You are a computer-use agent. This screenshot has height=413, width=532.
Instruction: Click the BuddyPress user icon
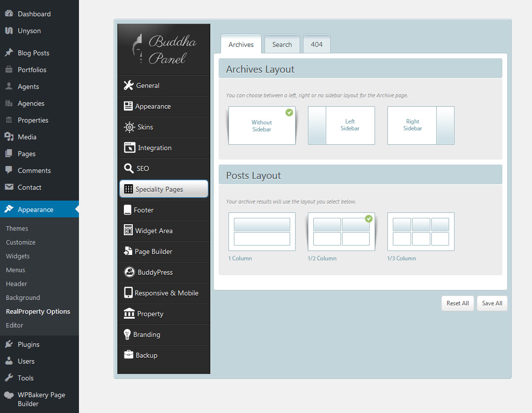tap(129, 272)
